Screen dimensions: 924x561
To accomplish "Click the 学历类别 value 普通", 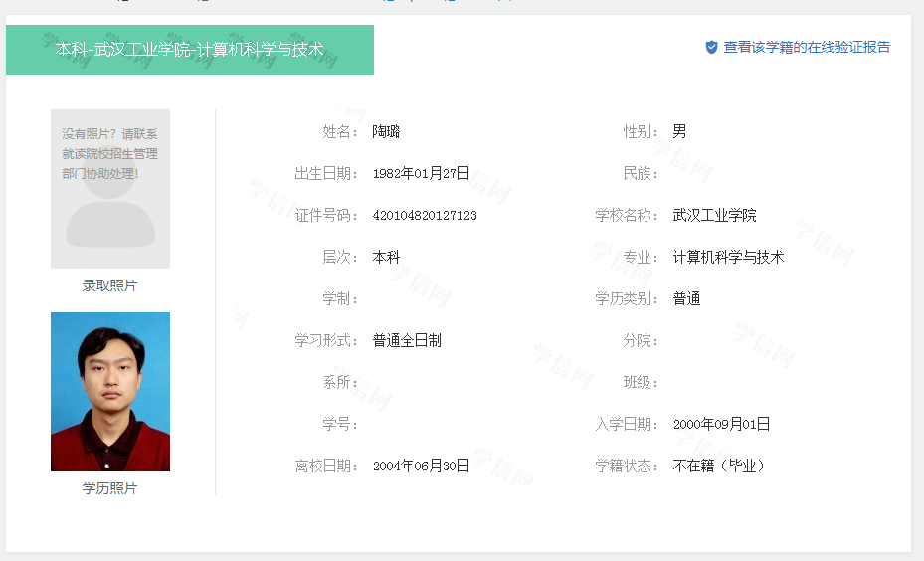I will (x=686, y=298).
